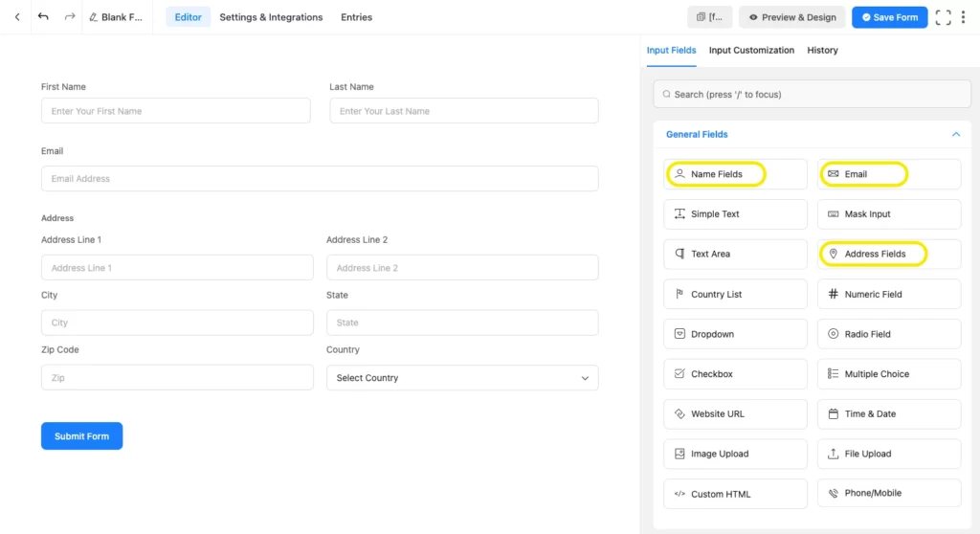Open the History tab

tap(822, 50)
